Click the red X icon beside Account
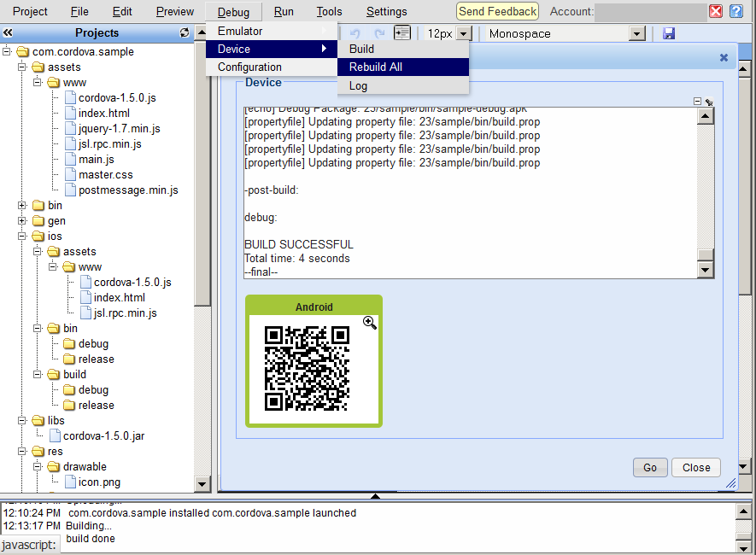The height and width of the screenshot is (555, 756). 716,11
